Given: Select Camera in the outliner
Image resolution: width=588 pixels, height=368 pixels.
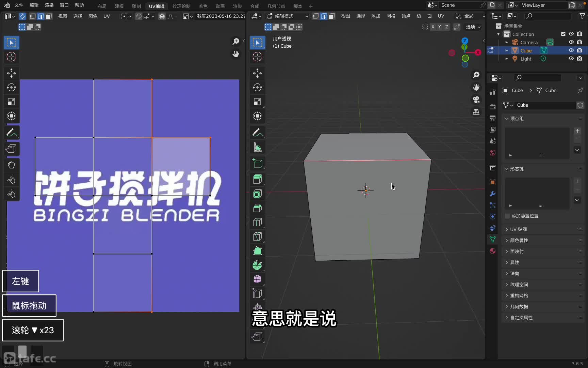Looking at the screenshot, I should point(529,42).
